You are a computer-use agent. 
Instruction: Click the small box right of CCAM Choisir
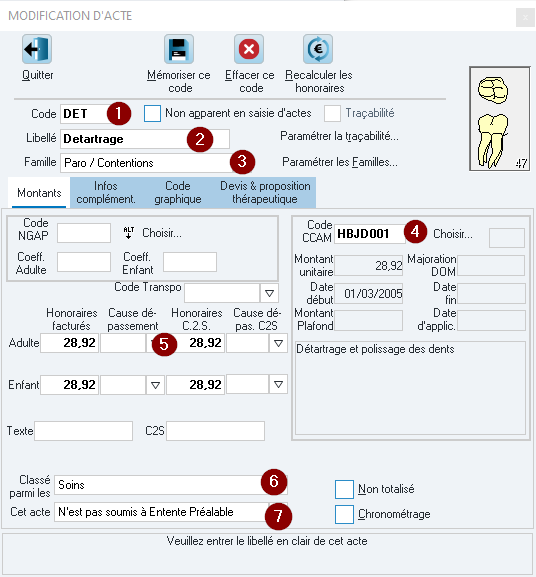point(507,238)
